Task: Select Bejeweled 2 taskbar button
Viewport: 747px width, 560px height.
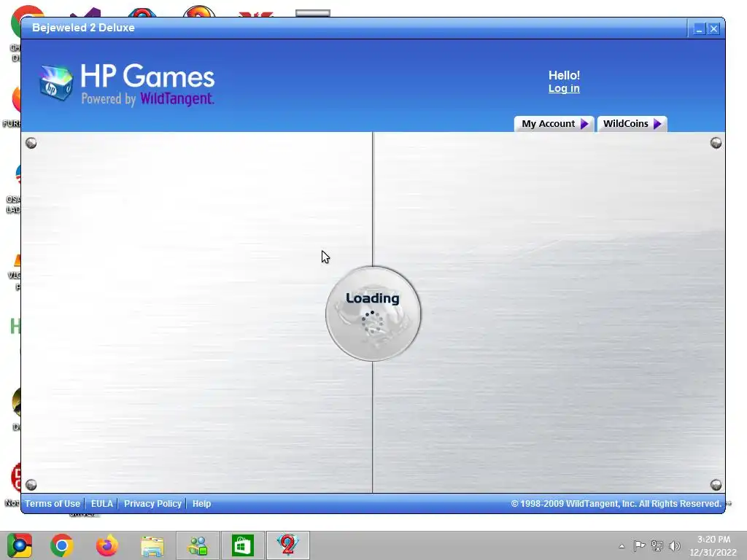Action: pyautogui.click(x=287, y=545)
